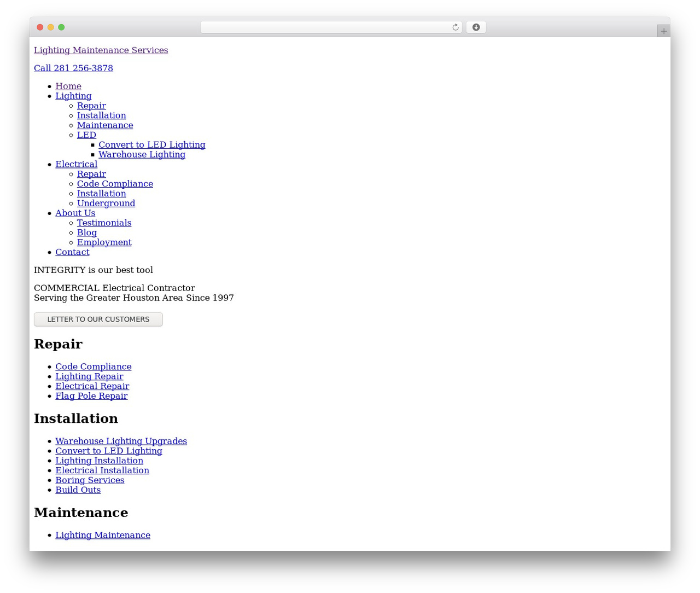Open the Build Outs link

point(78,490)
